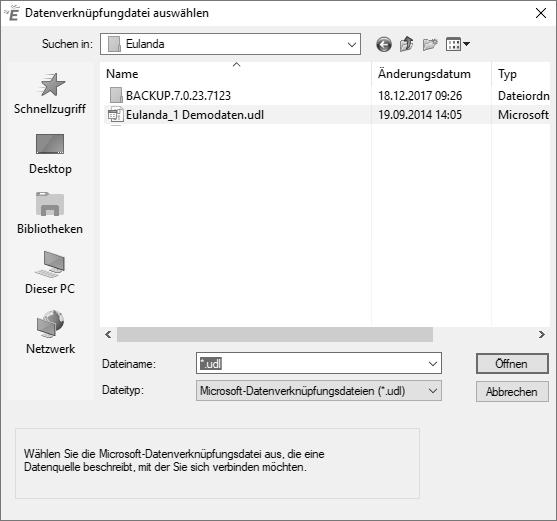Screen dimensions: 557x521
Task: Select Dieser PC in sidebar
Action: [x=50, y=273]
